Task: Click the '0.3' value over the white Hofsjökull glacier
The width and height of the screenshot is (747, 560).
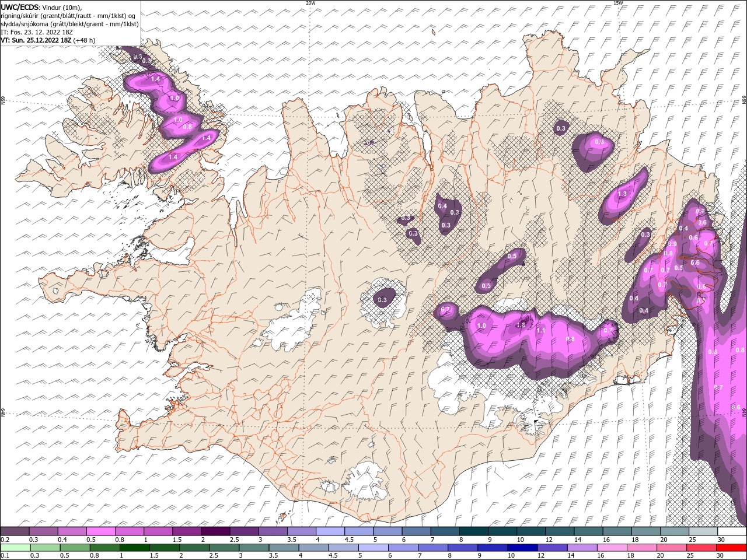Action: coord(382,300)
